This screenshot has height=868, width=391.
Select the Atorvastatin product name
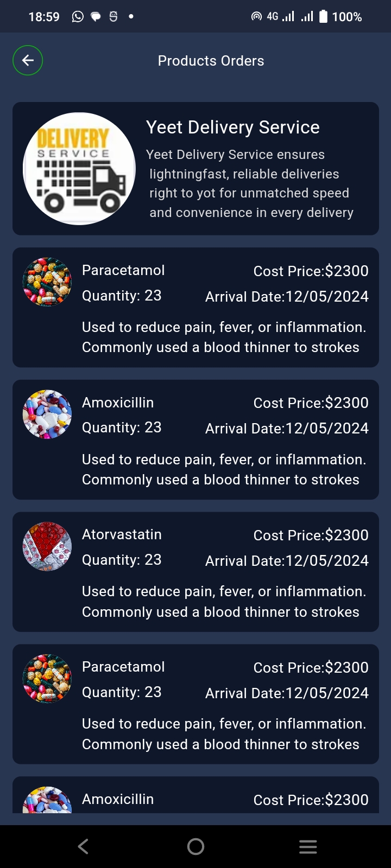point(122,534)
